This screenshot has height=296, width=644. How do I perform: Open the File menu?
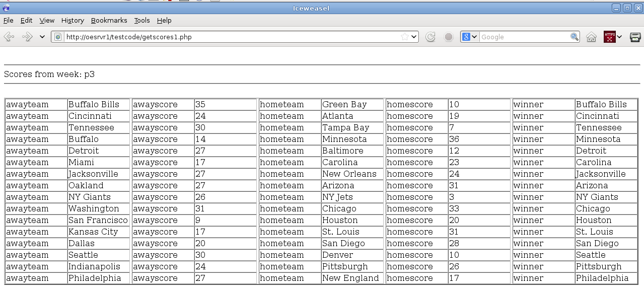point(8,20)
